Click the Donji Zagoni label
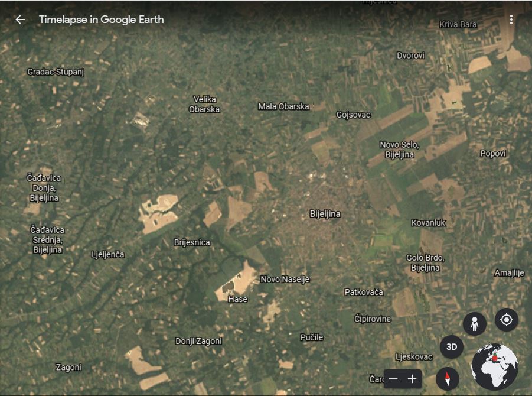The height and width of the screenshot is (396, 532). point(198,341)
